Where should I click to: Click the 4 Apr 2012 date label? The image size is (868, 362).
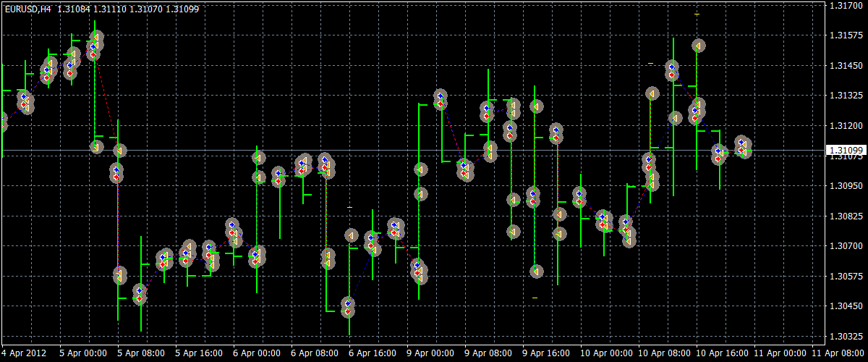23,353
